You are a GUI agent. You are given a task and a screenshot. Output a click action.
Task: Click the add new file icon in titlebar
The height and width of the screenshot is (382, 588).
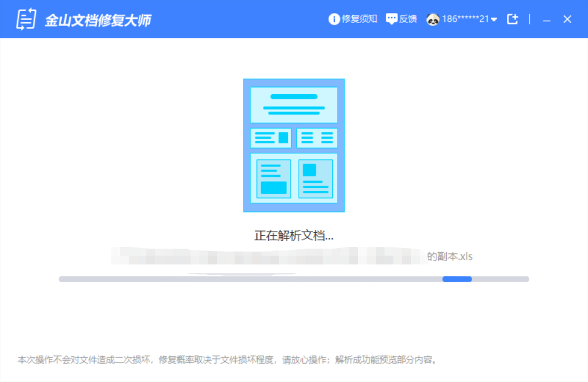pos(512,18)
